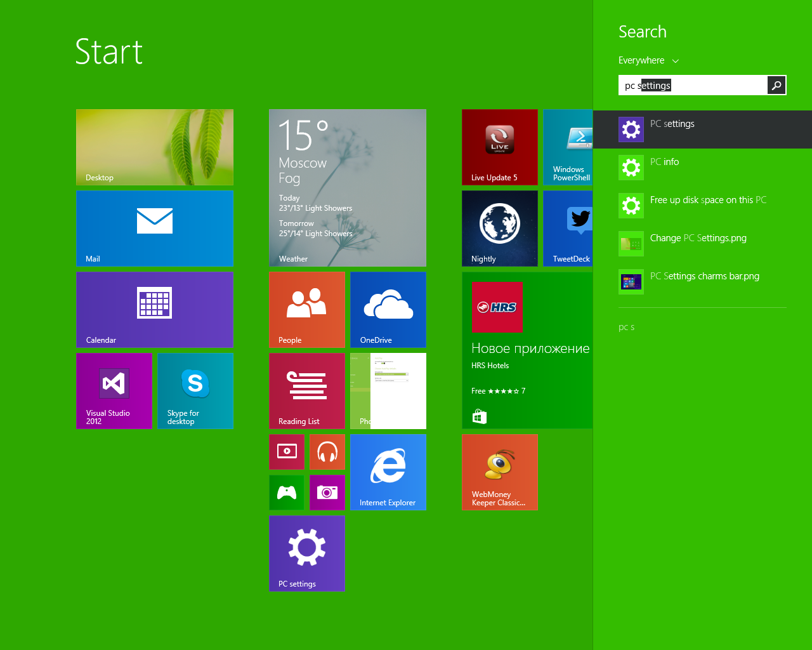Click Change PC Settings.png thumbnail
This screenshot has height=650, width=812.
tap(631, 244)
